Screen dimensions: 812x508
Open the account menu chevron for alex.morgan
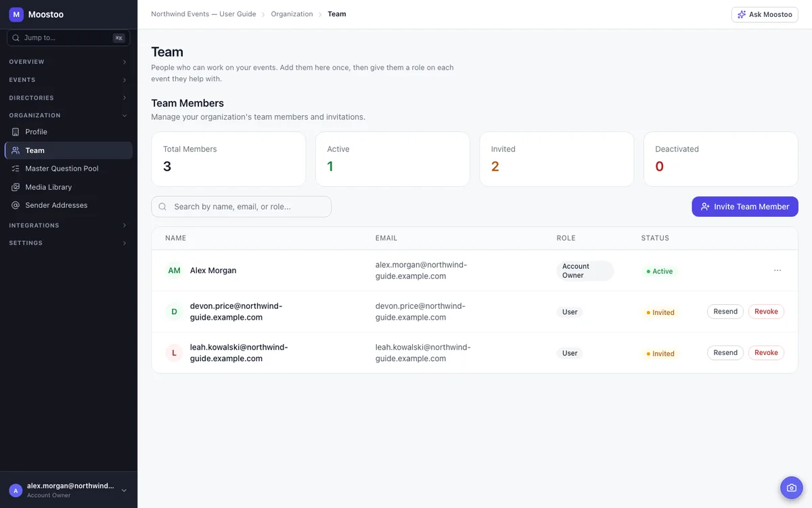pyautogui.click(x=124, y=490)
